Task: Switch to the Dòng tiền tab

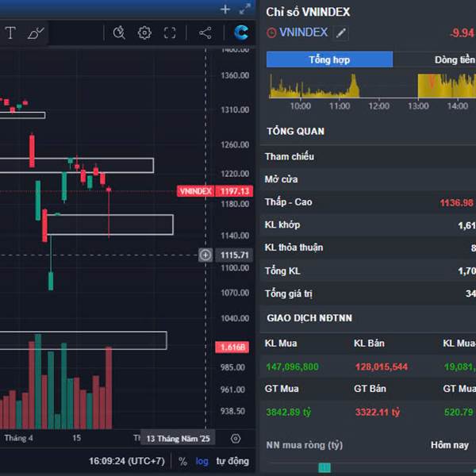Action: click(455, 59)
